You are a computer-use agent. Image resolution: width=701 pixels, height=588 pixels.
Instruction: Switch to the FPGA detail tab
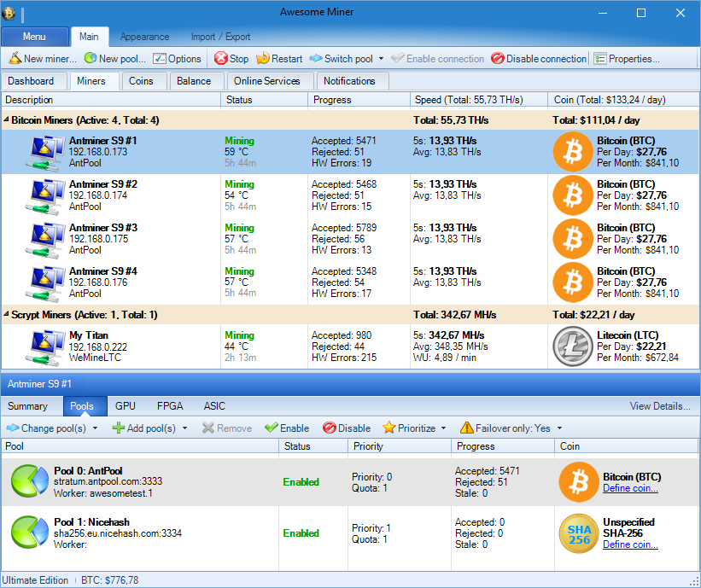click(170, 405)
